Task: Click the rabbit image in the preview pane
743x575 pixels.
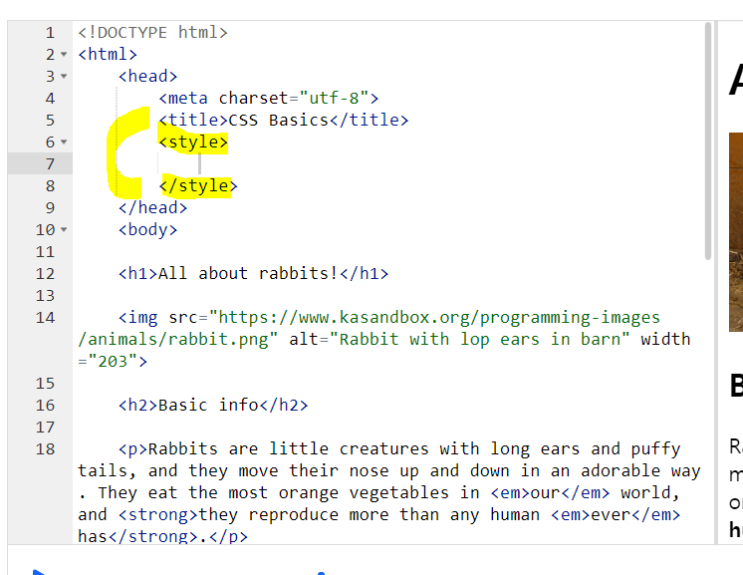Action: tap(736, 232)
